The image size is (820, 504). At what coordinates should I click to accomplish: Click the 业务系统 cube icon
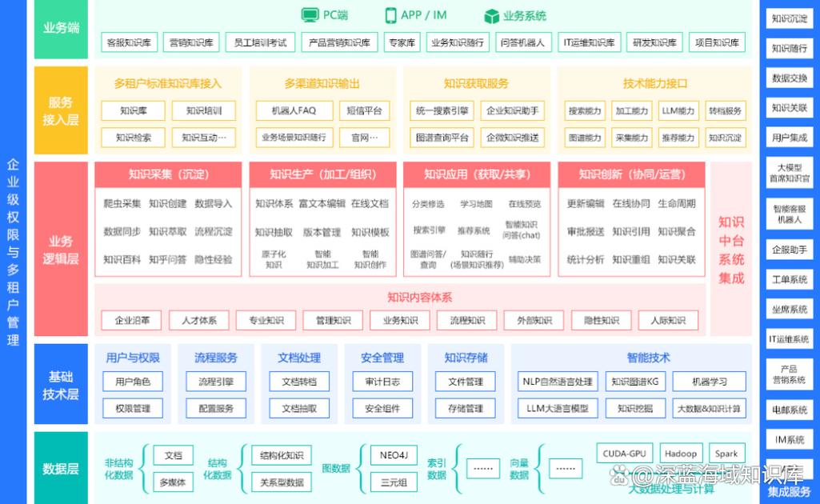(x=491, y=16)
